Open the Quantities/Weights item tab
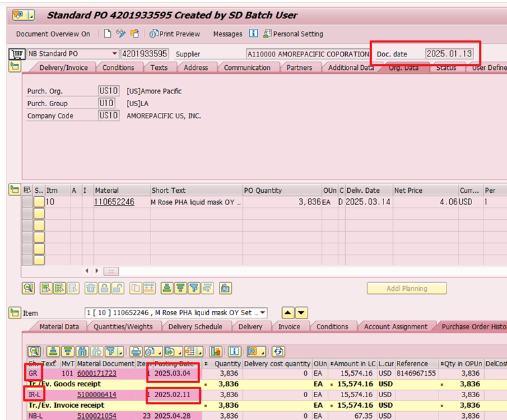The width and height of the screenshot is (507, 420). pos(123,327)
